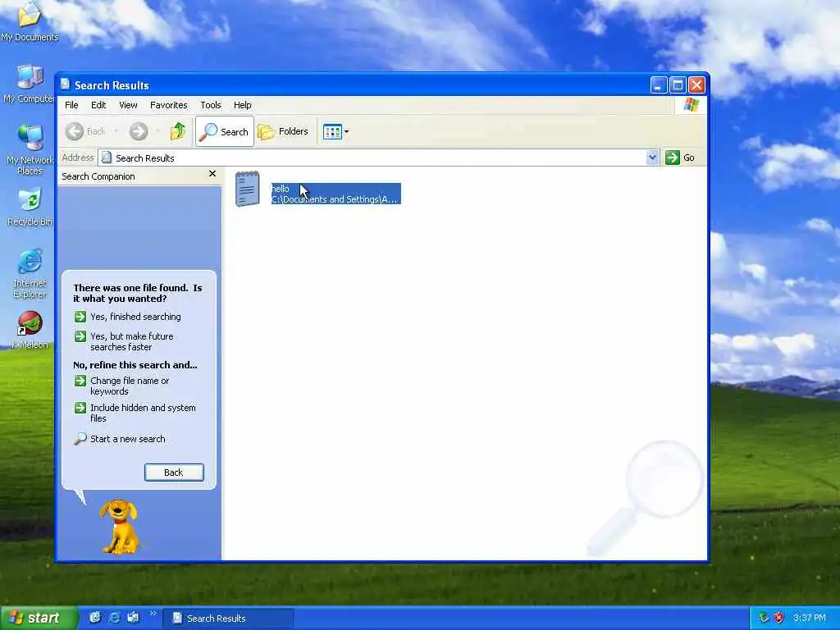Select the hello text file icon
840x630 pixels.
(x=247, y=189)
